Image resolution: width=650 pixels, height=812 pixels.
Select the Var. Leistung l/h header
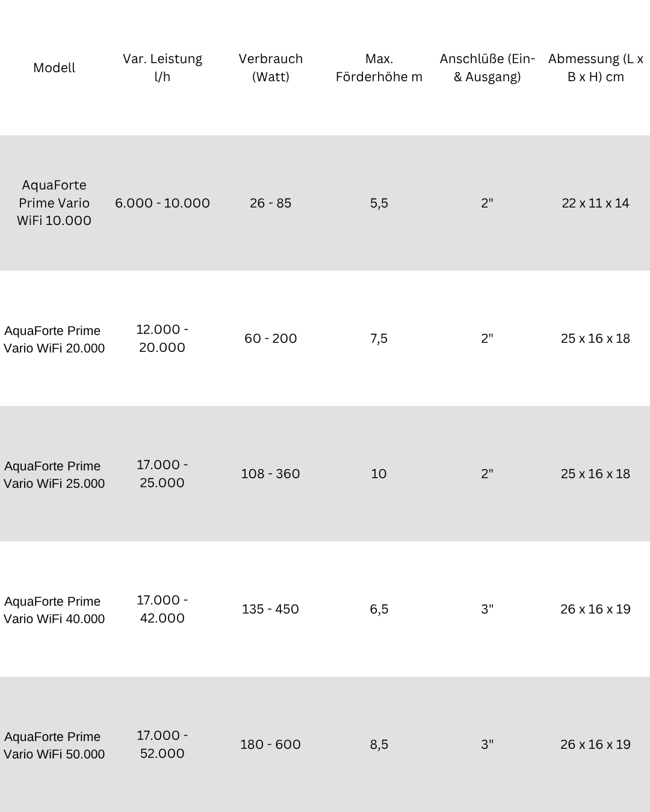pos(162,67)
